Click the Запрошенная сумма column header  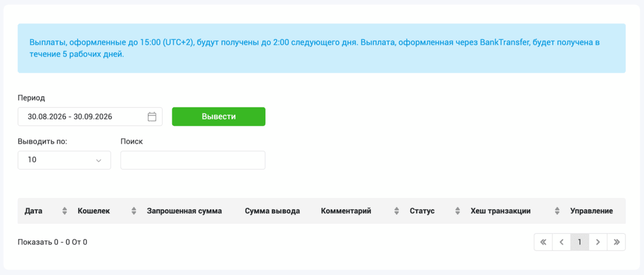pos(184,211)
